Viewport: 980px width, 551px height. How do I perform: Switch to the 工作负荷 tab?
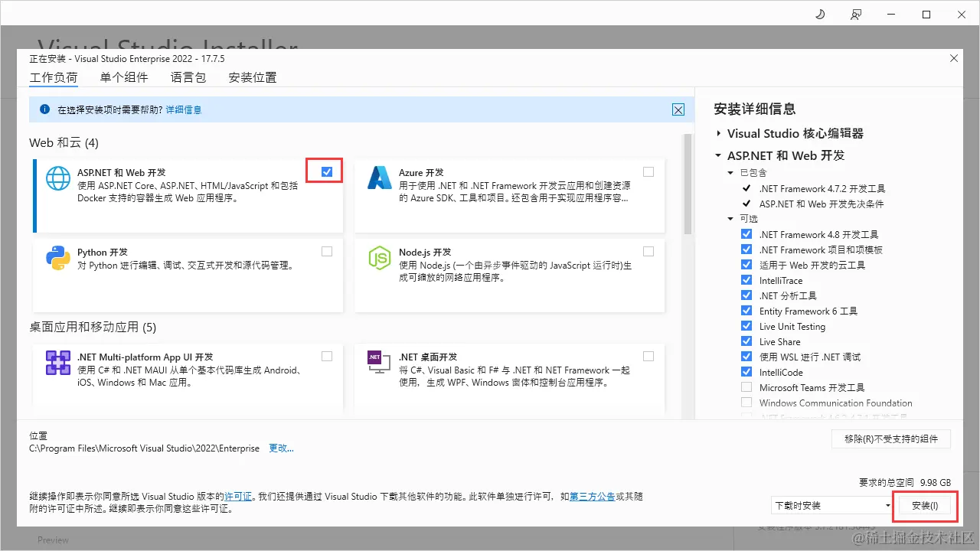click(x=54, y=77)
